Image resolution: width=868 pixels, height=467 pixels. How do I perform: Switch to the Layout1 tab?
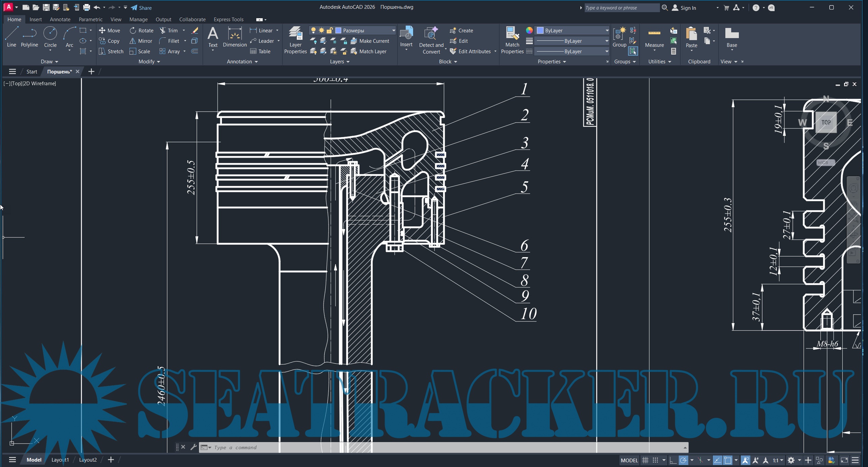tap(60, 460)
